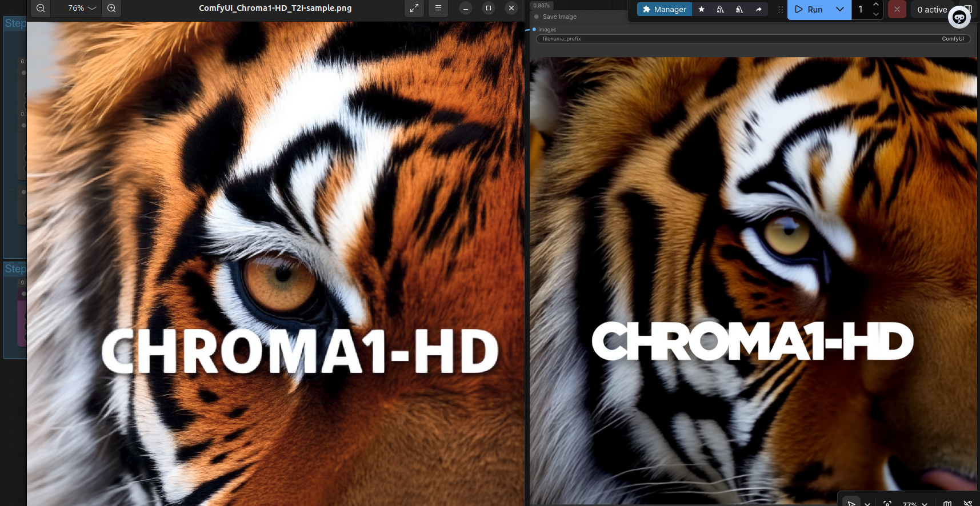
Task: Choose the select cursor tool in canvas toolbar
Action: point(851,503)
